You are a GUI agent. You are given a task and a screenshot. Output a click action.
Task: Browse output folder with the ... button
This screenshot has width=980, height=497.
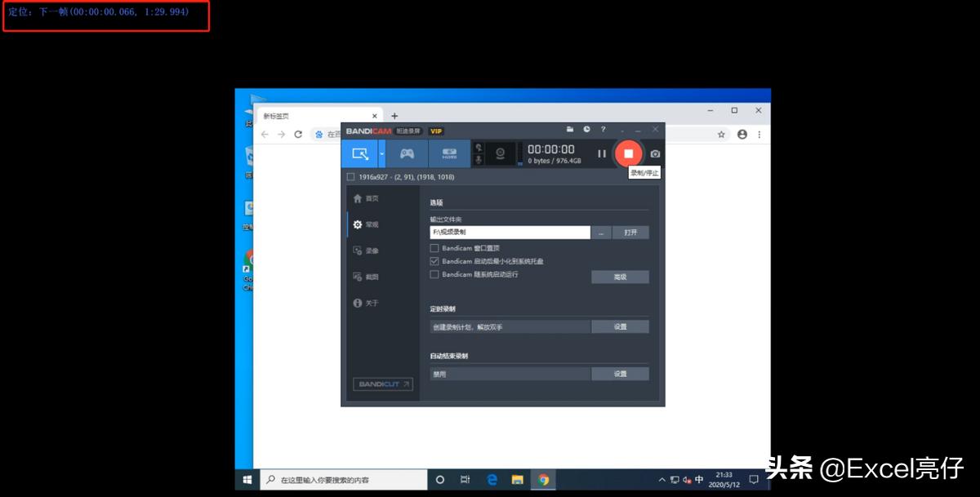(x=600, y=233)
